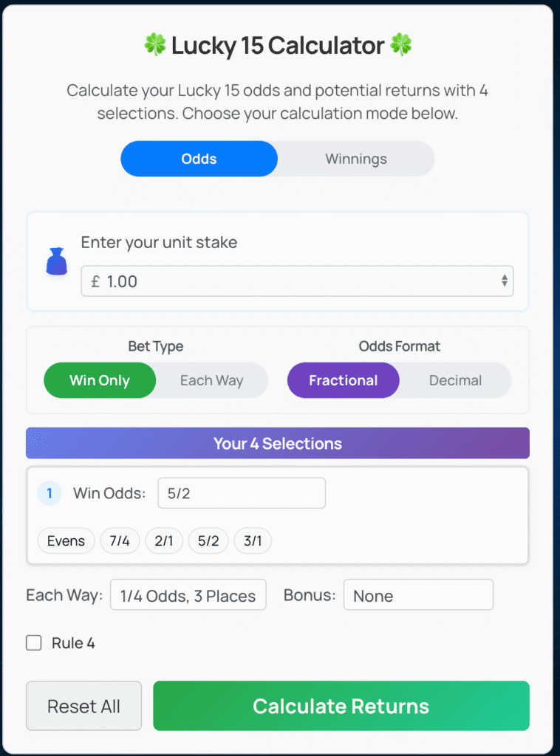Screen dimensions: 560x756
Task: Open the Bonus dropdown
Action: click(418, 595)
